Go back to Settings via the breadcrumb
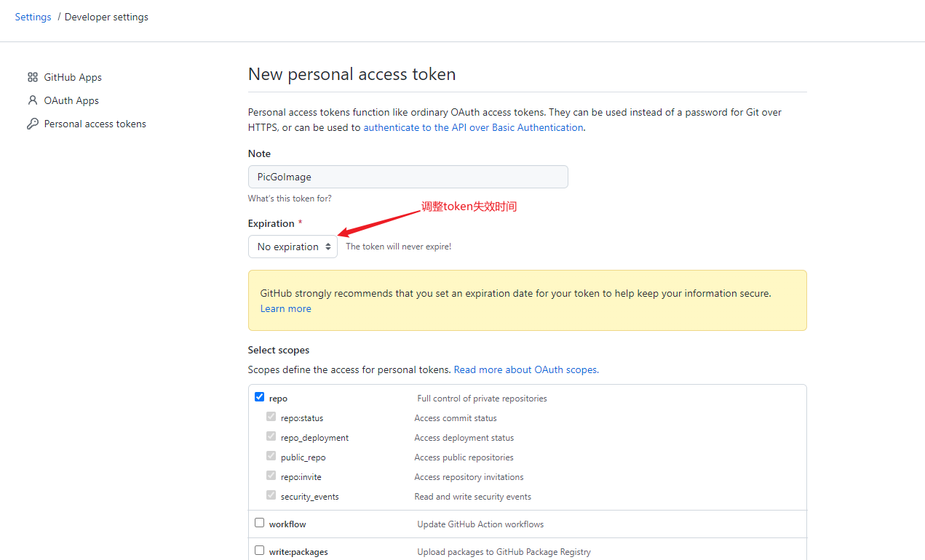 (x=33, y=17)
